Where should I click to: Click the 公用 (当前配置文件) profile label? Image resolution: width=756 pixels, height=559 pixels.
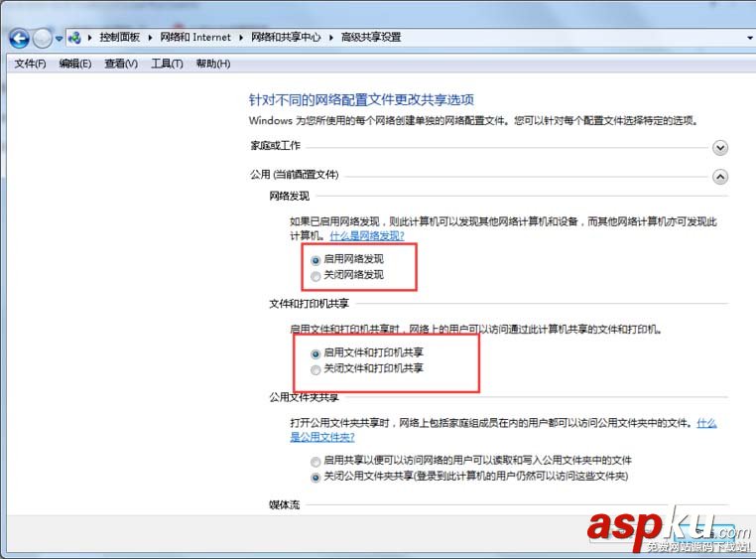(294, 175)
